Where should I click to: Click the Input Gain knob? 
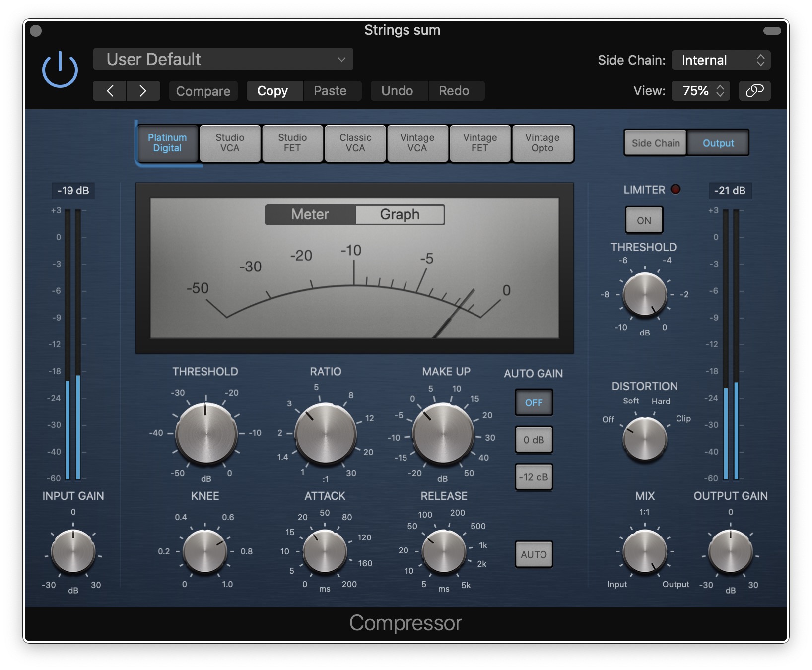[x=73, y=551]
